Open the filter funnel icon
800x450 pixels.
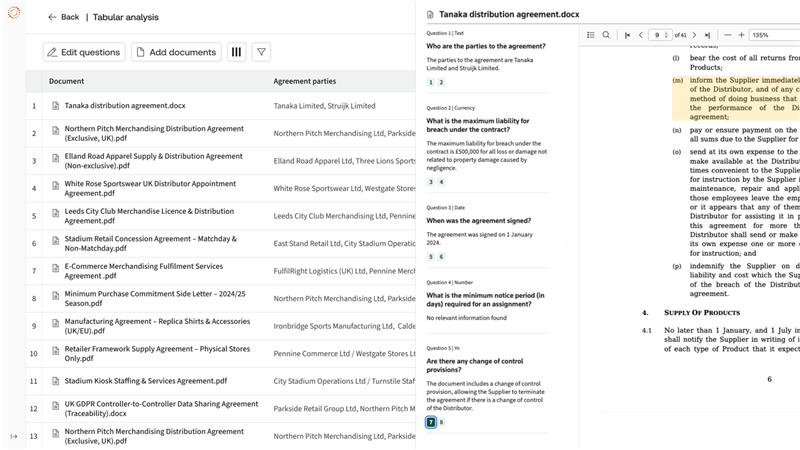[x=261, y=52]
